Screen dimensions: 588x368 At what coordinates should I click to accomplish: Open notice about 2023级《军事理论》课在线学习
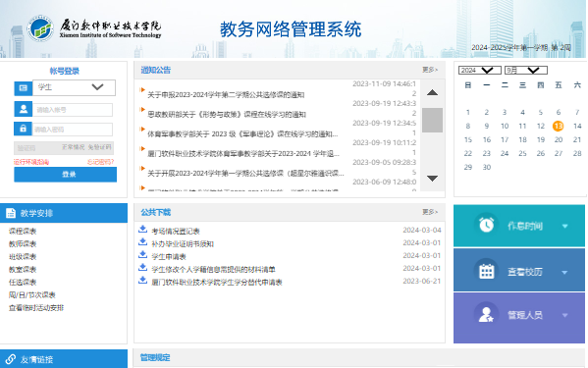coord(242,133)
